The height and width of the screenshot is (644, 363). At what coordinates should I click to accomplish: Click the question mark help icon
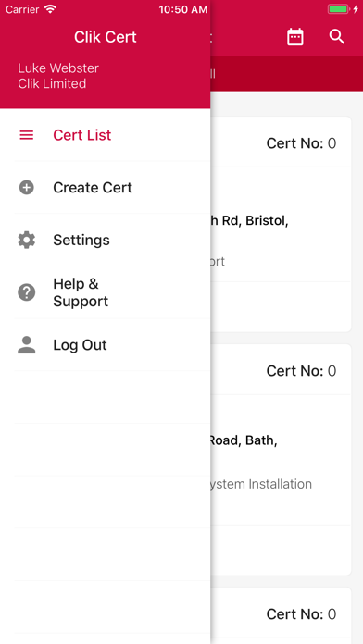point(27,292)
